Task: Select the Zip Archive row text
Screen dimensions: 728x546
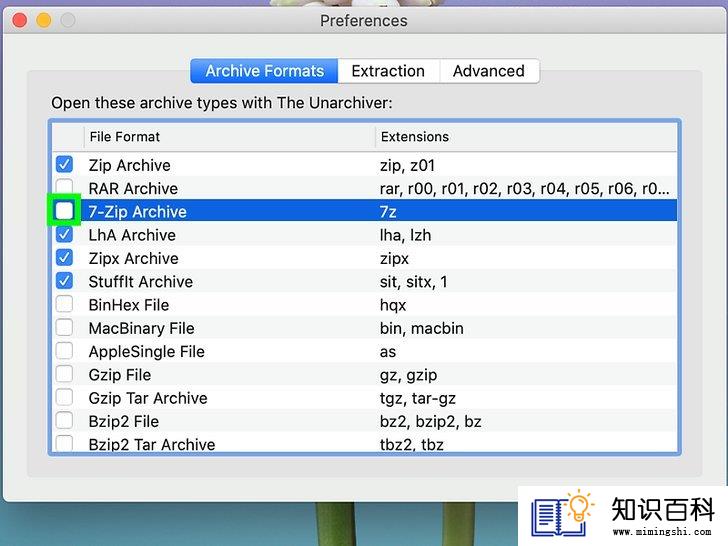Action: point(130,165)
